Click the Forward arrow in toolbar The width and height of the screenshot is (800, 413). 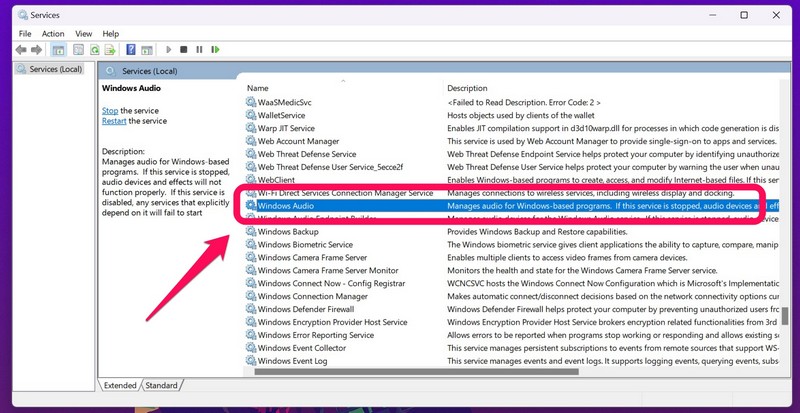(37, 49)
